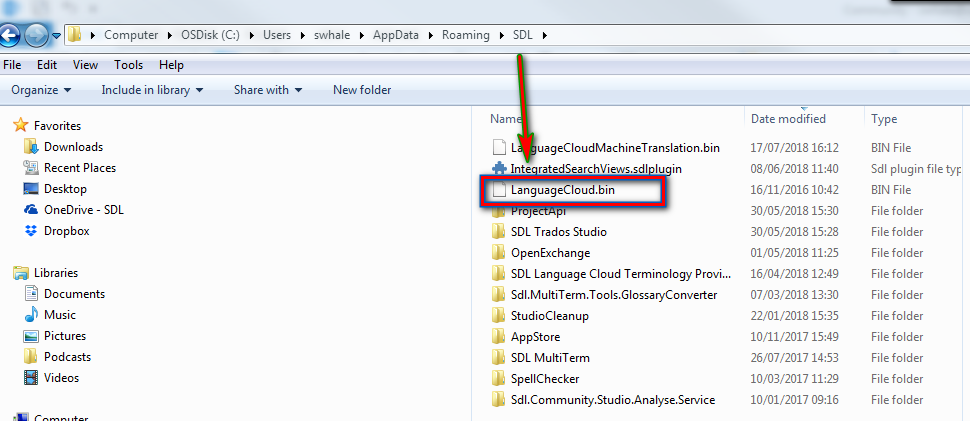970x421 pixels.
Task: Open the Include in library dropdown
Action: pos(152,90)
